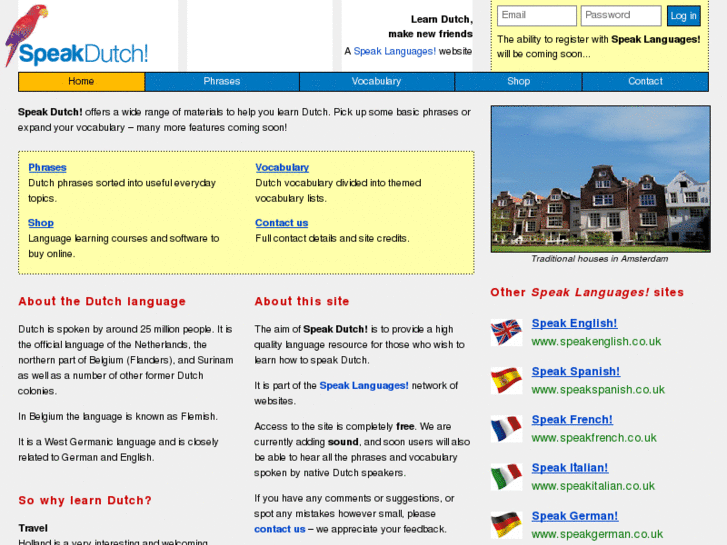The width and height of the screenshot is (727, 545).
Task: Click Speak Languages! link in About this site
Action: click(364, 385)
